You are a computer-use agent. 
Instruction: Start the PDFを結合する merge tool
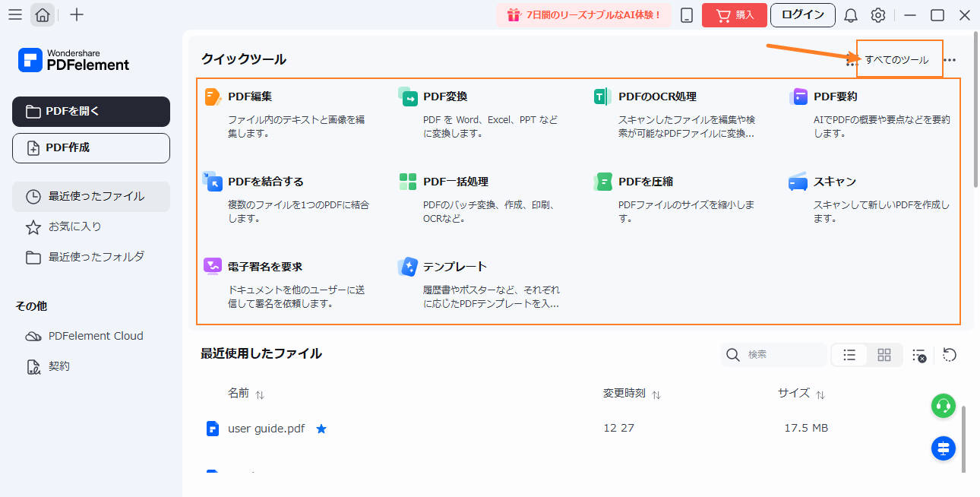point(264,182)
